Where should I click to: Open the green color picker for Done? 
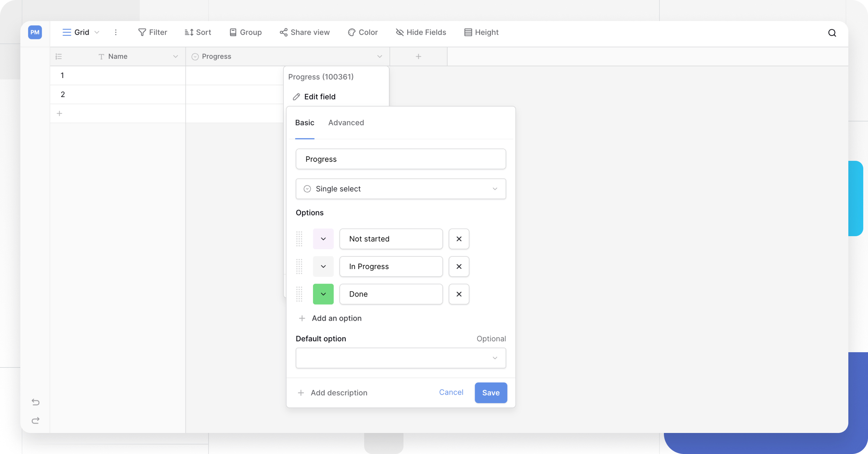(323, 294)
